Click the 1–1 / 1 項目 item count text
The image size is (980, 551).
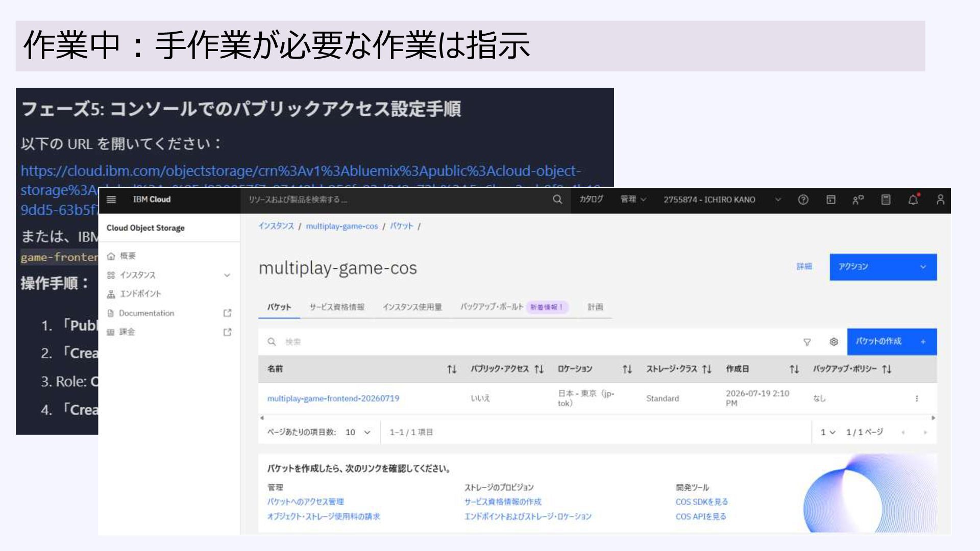(x=411, y=433)
